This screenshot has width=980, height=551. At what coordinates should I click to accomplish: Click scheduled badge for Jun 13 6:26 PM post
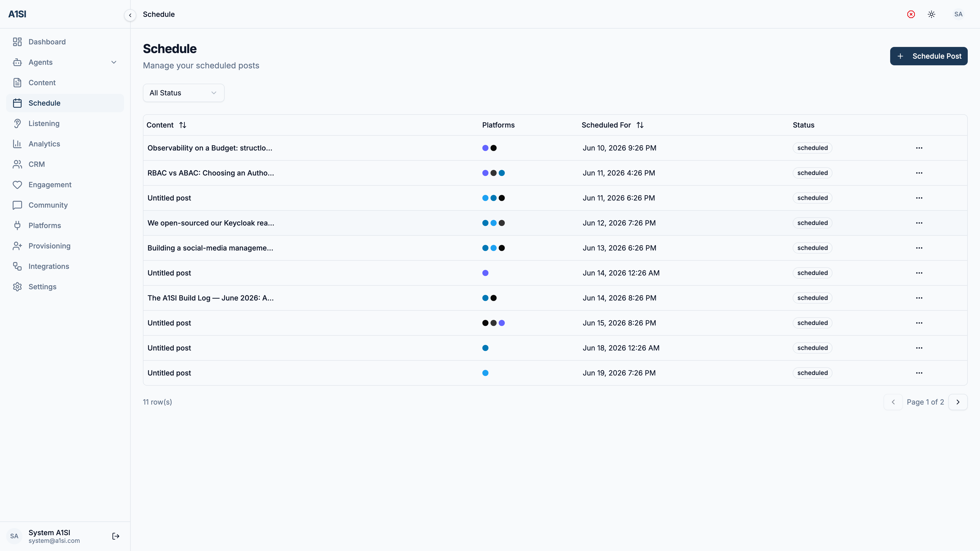point(813,248)
